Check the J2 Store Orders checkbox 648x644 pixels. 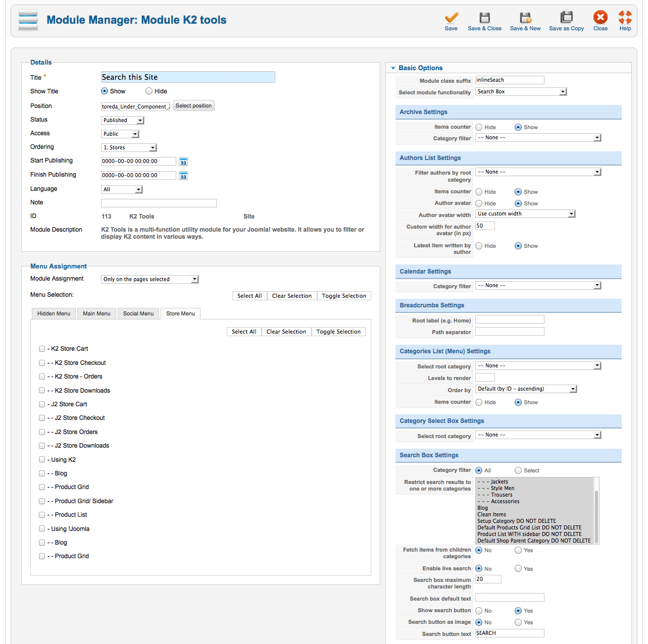coord(42,432)
